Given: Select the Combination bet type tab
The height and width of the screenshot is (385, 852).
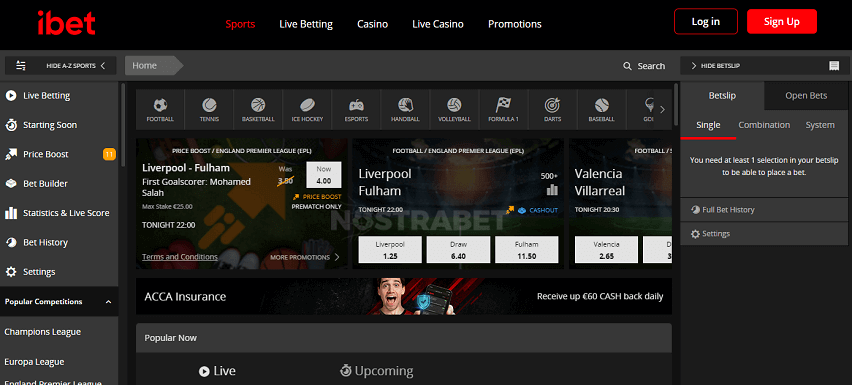Looking at the screenshot, I should coord(764,125).
